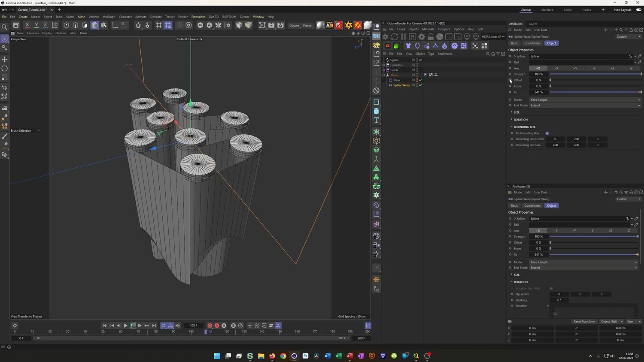Expand the Cylinders object in hierarchy
The height and width of the screenshot is (362, 644).
coord(384,65)
